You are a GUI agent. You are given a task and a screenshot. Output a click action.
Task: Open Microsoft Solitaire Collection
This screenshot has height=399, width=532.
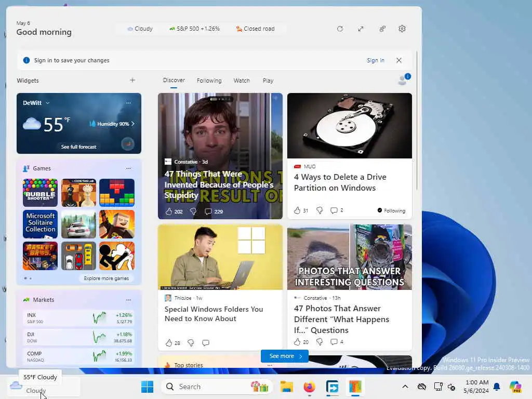tap(40, 224)
